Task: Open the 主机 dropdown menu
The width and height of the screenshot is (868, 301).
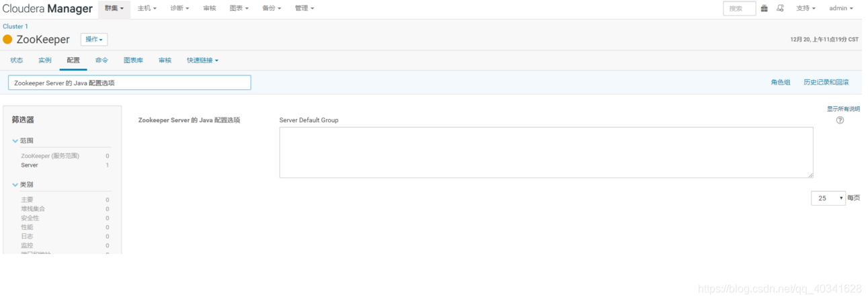Action: point(147,8)
